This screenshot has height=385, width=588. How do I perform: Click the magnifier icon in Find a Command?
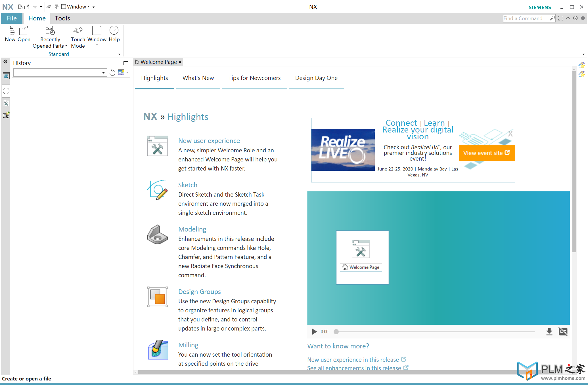[553, 18]
